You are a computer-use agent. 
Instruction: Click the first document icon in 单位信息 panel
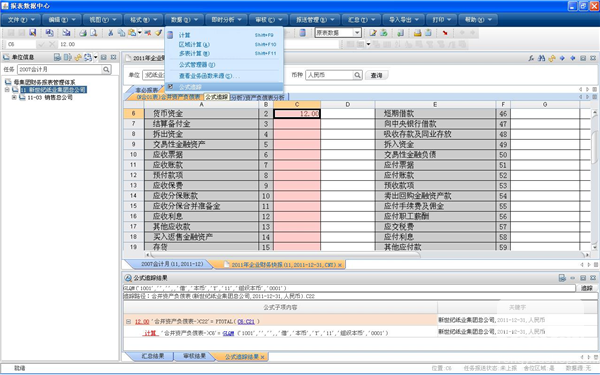pos(57,57)
